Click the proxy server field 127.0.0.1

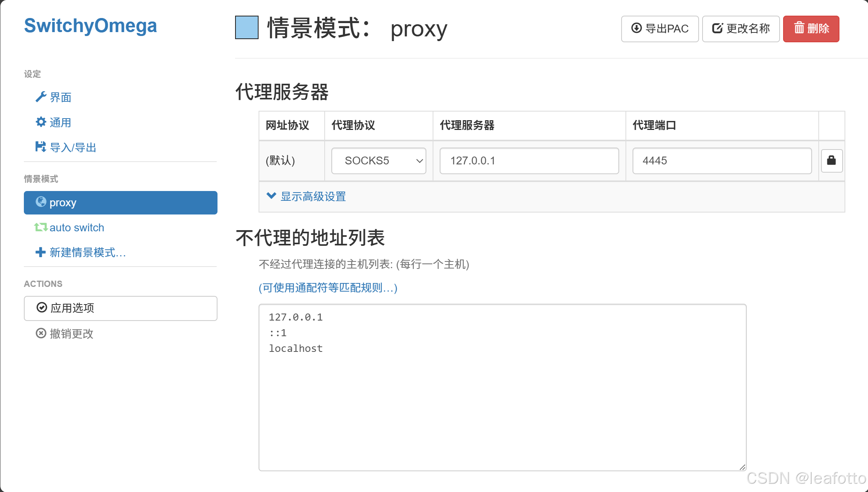pyautogui.click(x=529, y=160)
